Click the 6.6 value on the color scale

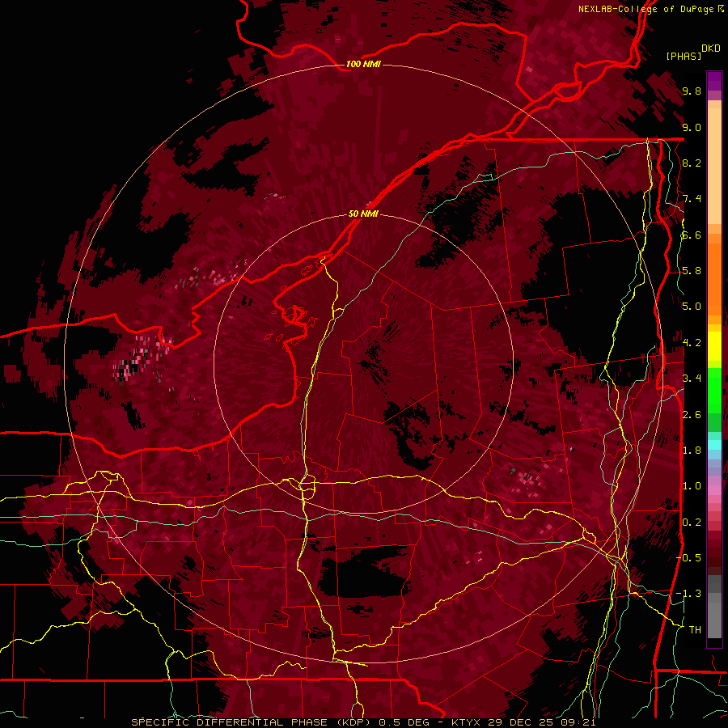pyautogui.click(x=692, y=235)
